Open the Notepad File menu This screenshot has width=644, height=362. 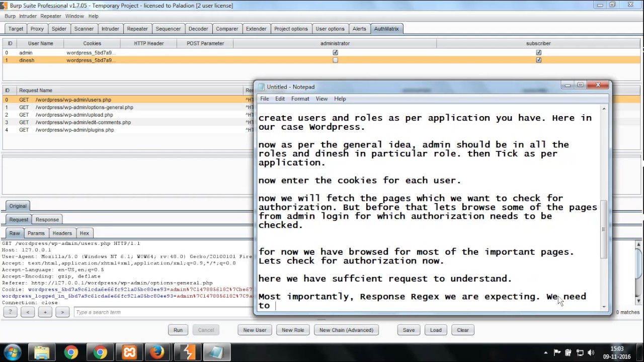tap(264, 99)
